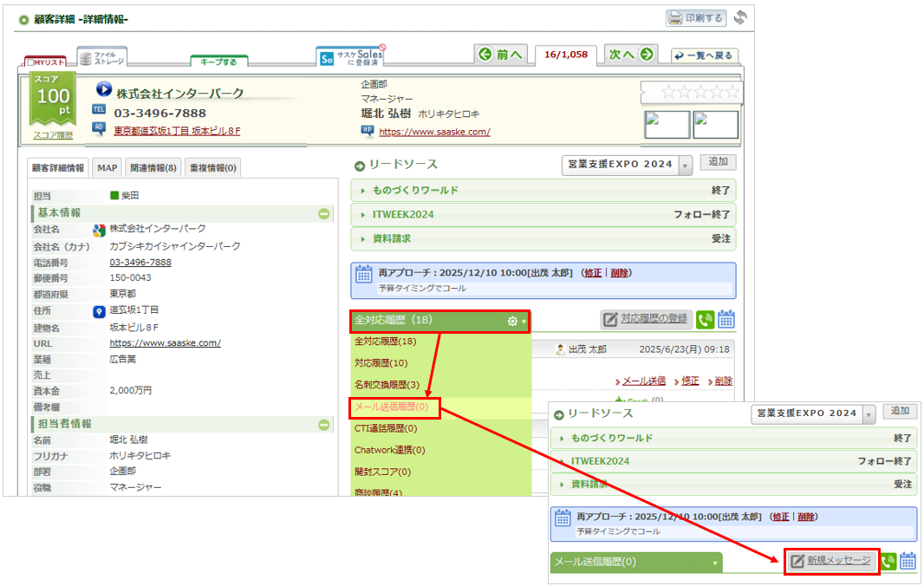
Task: Click the blue arrow icon beside company name
Action: [x=104, y=89]
